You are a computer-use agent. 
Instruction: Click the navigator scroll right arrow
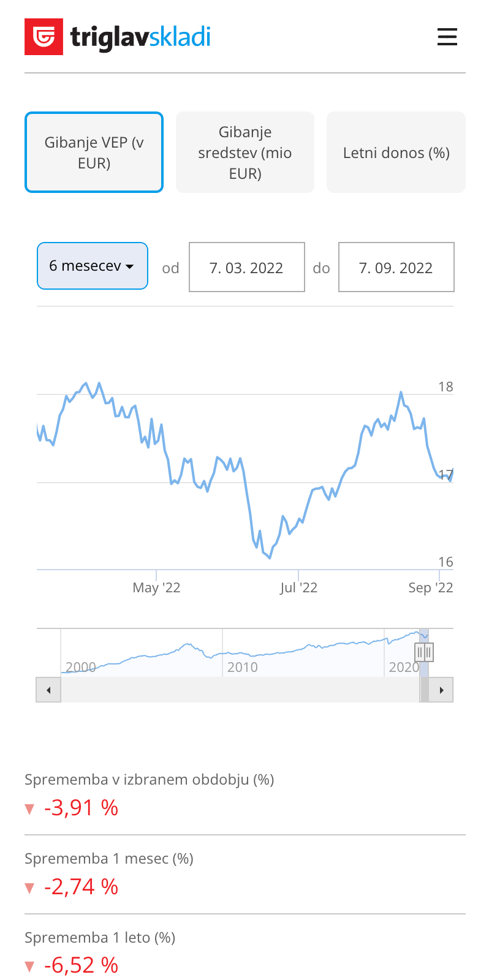pyautogui.click(x=441, y=690)
